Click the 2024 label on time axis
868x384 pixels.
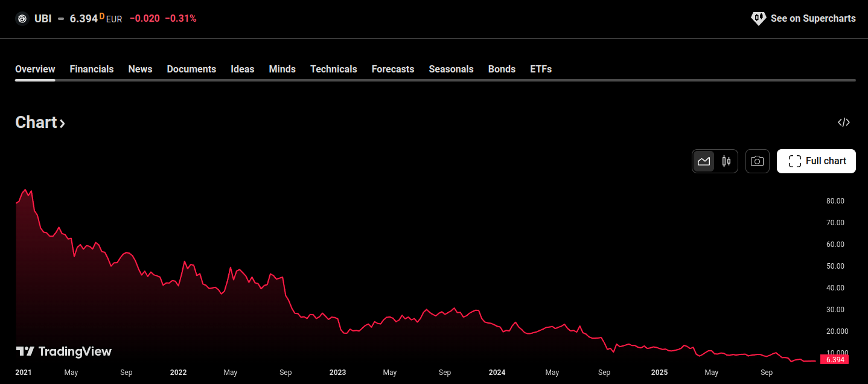(x=497, y=373)
